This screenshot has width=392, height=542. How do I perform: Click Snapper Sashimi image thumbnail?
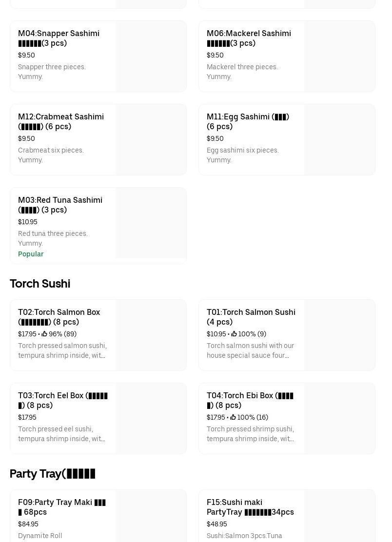(x=151, y=57)
